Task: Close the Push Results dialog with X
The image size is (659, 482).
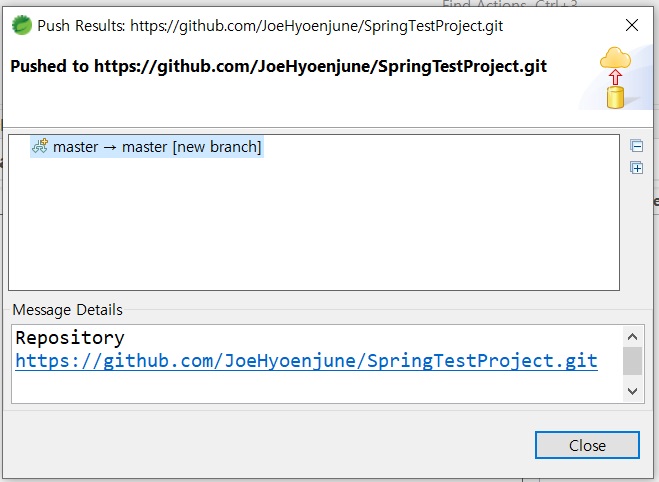Action: tap(632, 25)
